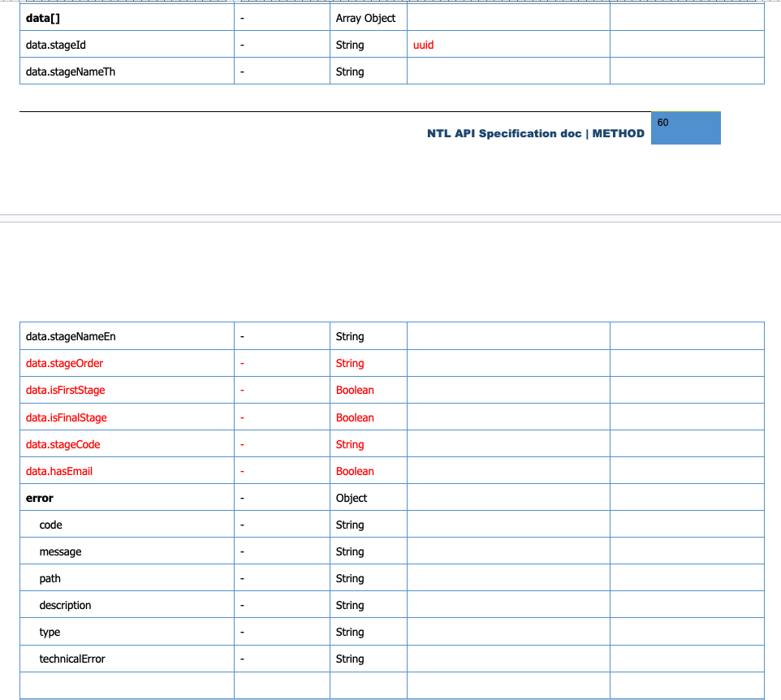Click the red data.stageOrder text
Viewport: 781px width, 700px height.
click(65, 363)
